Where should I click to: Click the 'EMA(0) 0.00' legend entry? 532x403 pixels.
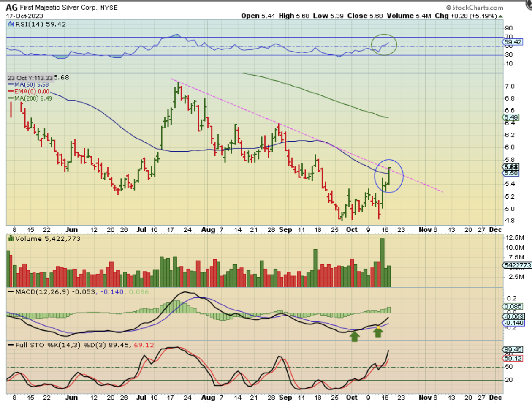point(28,91)
